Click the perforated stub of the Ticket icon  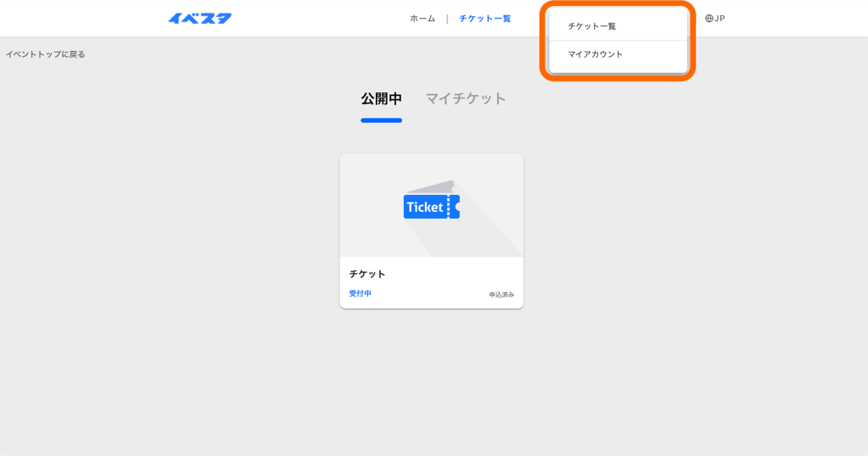(455, 207)
